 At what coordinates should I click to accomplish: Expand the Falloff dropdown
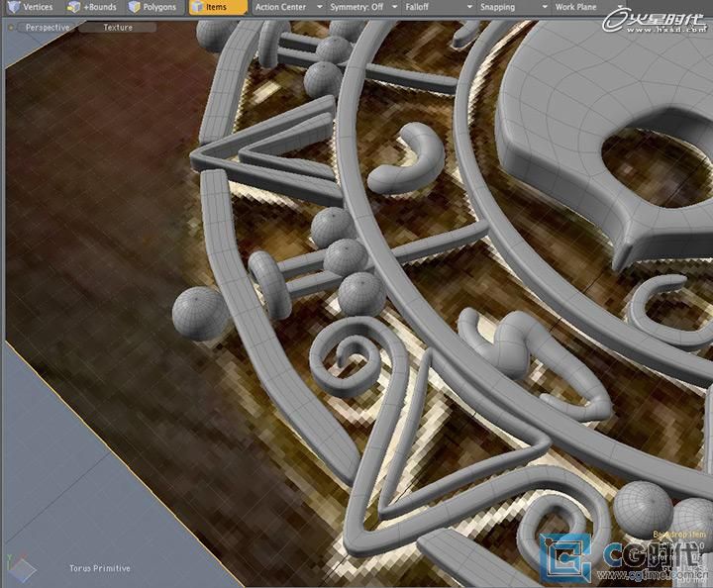(x=439, y=7)
